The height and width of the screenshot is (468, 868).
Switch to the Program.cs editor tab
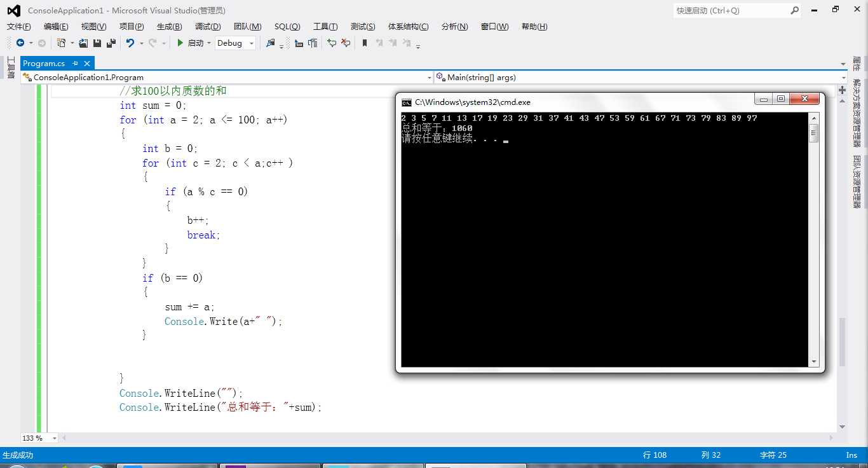pos(44,63)
